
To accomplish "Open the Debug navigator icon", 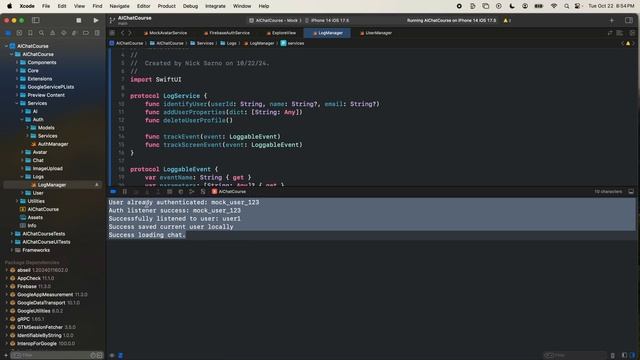I will pyautogui.click(x=74, y=33).
